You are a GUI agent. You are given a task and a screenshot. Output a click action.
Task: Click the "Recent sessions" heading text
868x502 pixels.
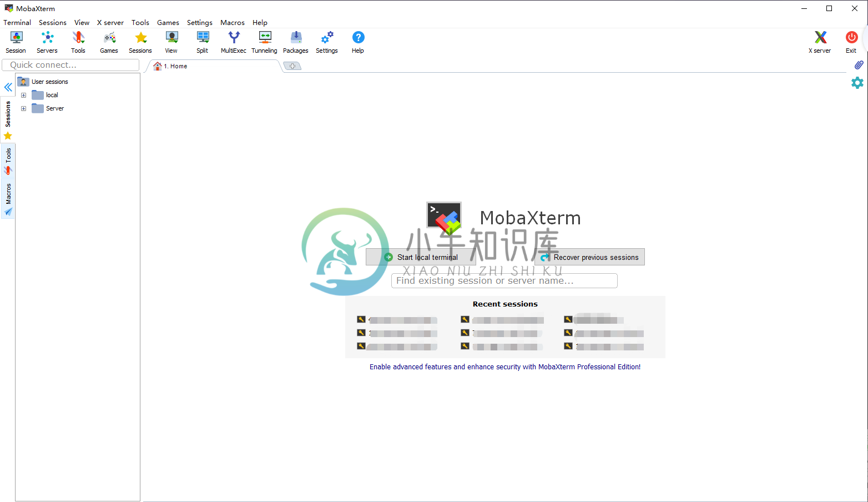coord(505,304)
